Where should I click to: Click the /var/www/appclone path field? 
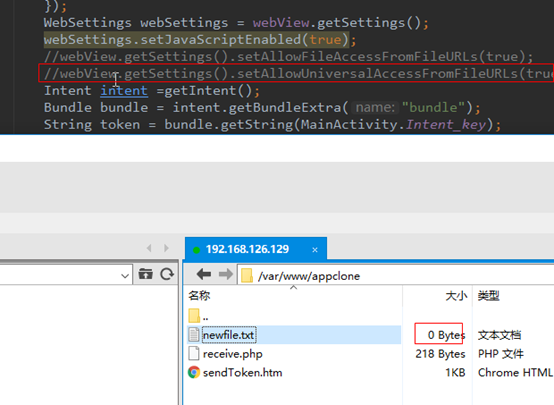pyautogui.click(x=396, y=275)
